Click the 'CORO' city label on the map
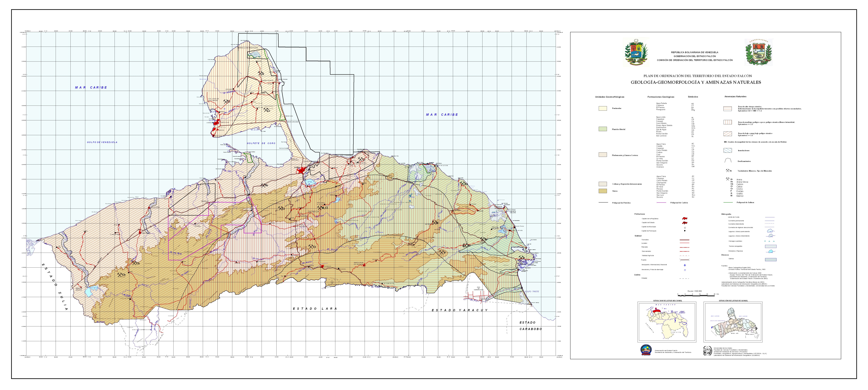 (x=297, y=167)
